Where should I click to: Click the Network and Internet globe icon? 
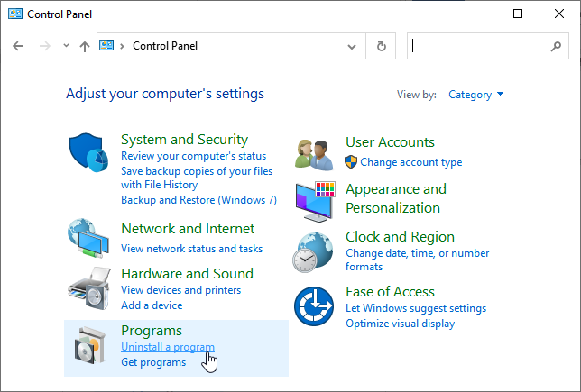[x=88, y=238]
